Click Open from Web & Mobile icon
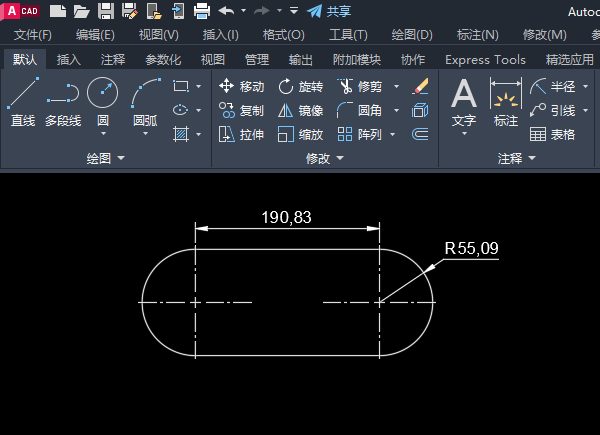 coord(154,11)
